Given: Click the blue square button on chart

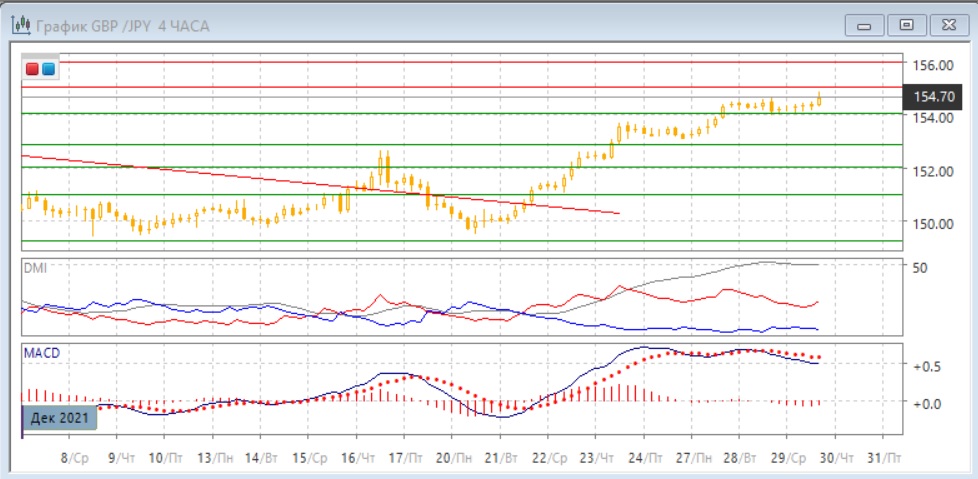Looking at the screenshot, I should pos(48,69).
